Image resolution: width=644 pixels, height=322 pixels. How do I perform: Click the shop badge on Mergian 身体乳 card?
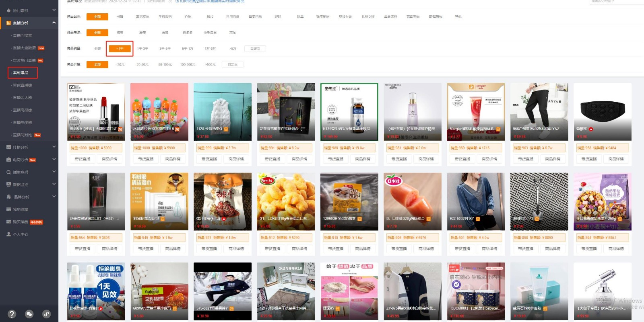tap(498, 129)
